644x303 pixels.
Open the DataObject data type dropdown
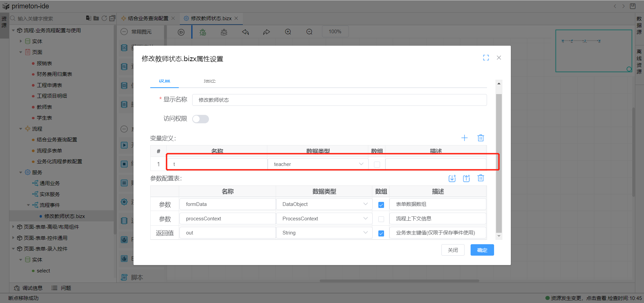click(324, 204)
